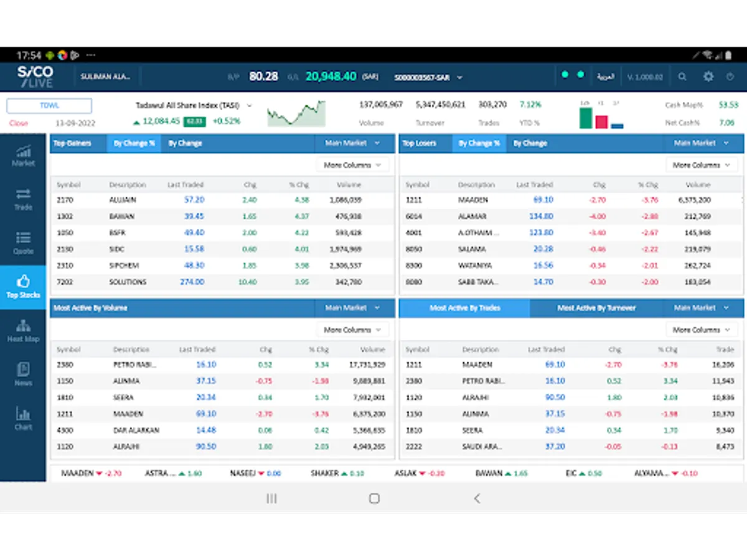Select SOLUTIONS row in Top Gainers
Image resolution: width=747 pixels, height=560 pixels.
222,282
